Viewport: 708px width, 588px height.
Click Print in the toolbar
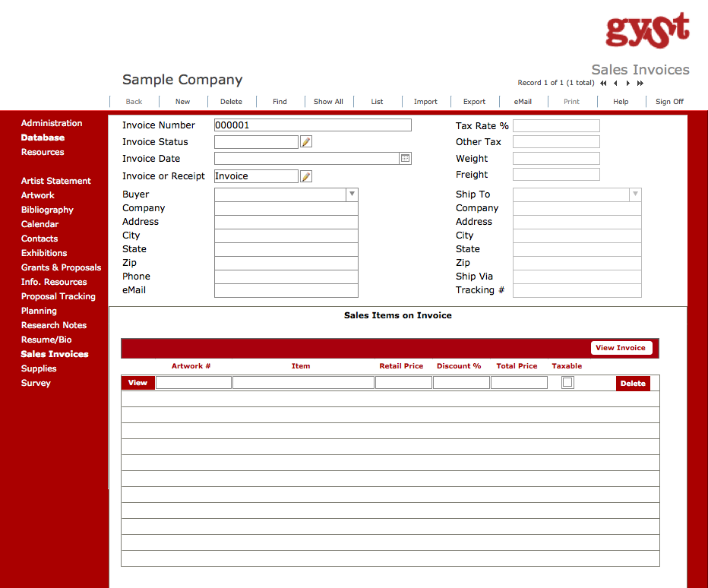pos(571,102)
